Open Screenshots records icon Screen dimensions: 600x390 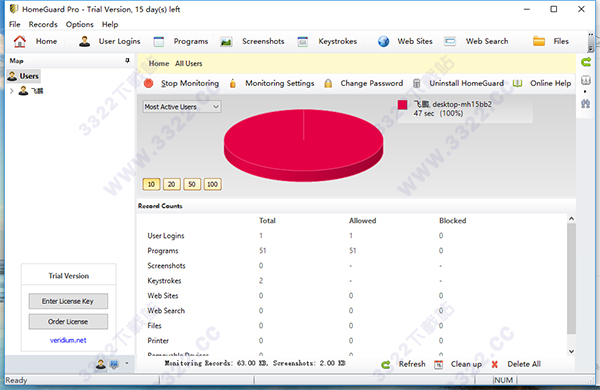pyautogui.click(x=226, y=41)
